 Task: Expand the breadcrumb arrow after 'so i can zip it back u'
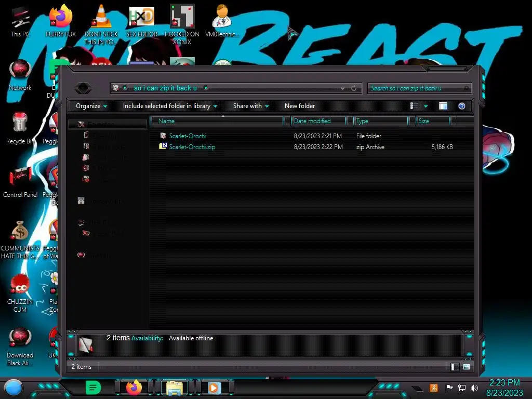click(206, 88)
